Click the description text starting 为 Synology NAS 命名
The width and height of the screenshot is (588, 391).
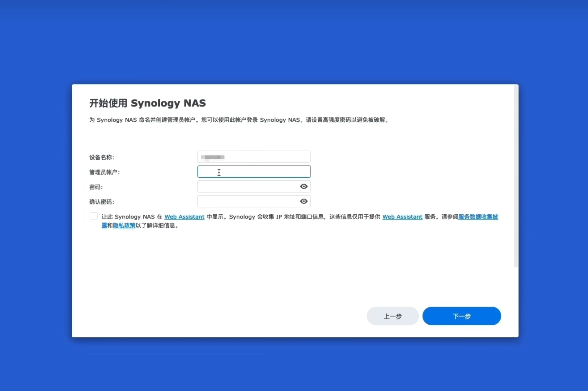pyautogui.click(x=239, y=120)
